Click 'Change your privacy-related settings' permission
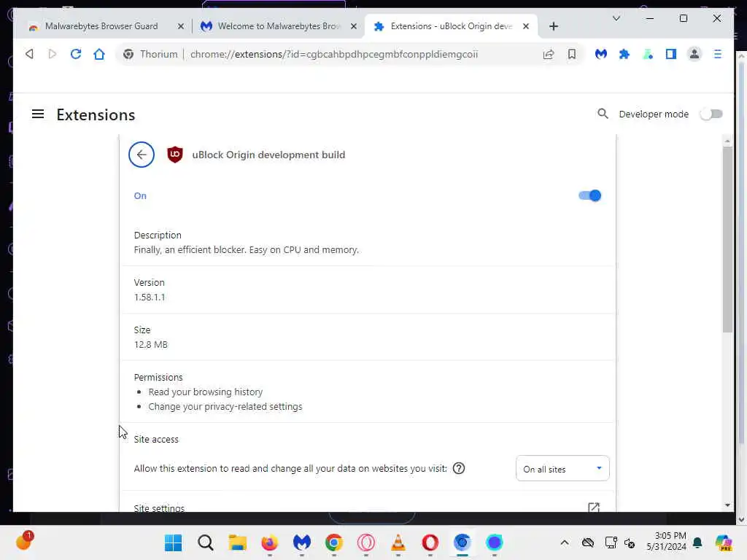The width and height of the screenshot is (747, 560). coord(225,407)
